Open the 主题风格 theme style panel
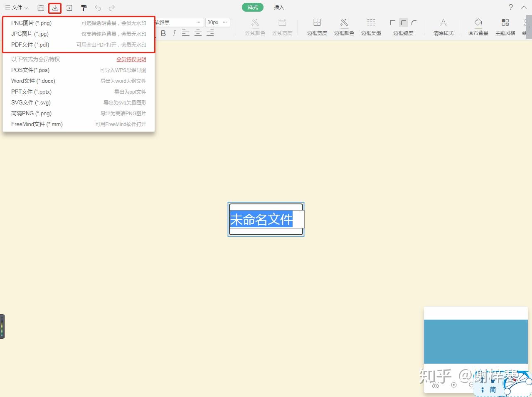Screen dimensions: 532x397 coord(505,26)
